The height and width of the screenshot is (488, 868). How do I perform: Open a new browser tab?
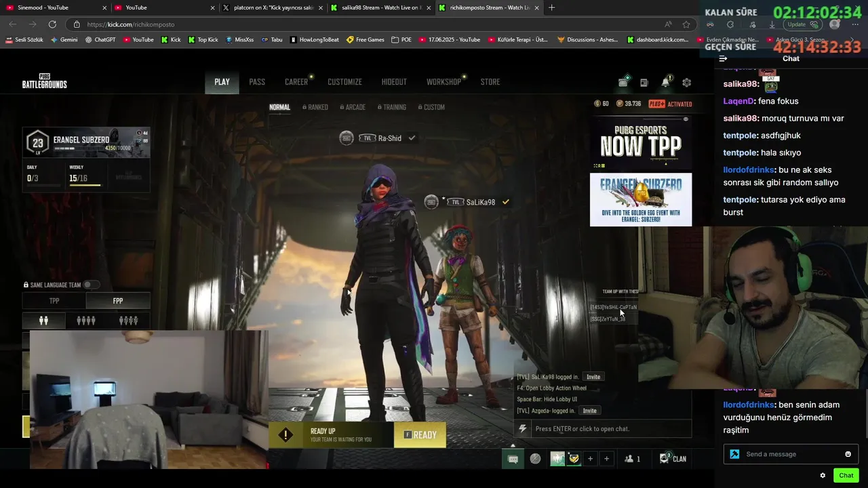pyautogui.click(x=551, y=7)
